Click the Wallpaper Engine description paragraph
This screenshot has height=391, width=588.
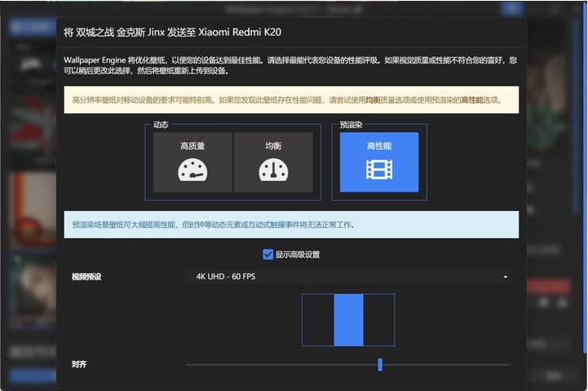pos(290,65)
